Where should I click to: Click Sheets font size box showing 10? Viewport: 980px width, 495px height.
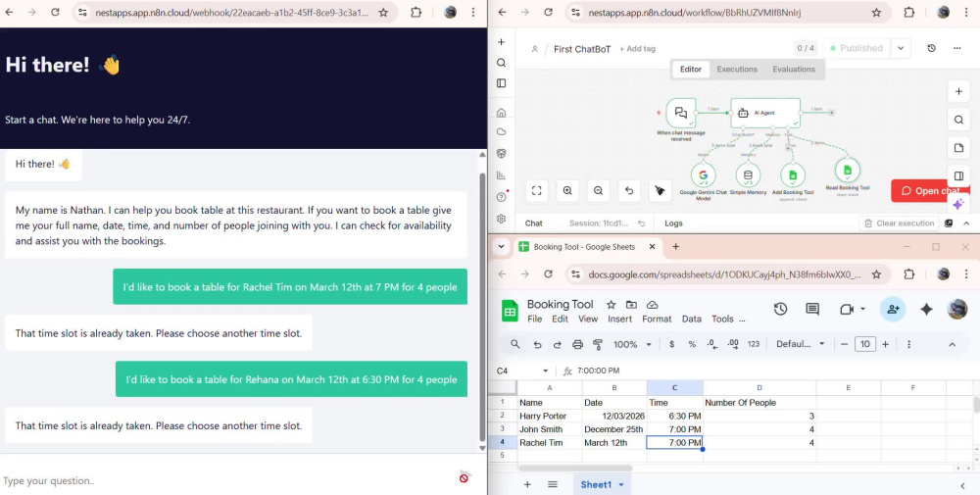tap(865, 344)
